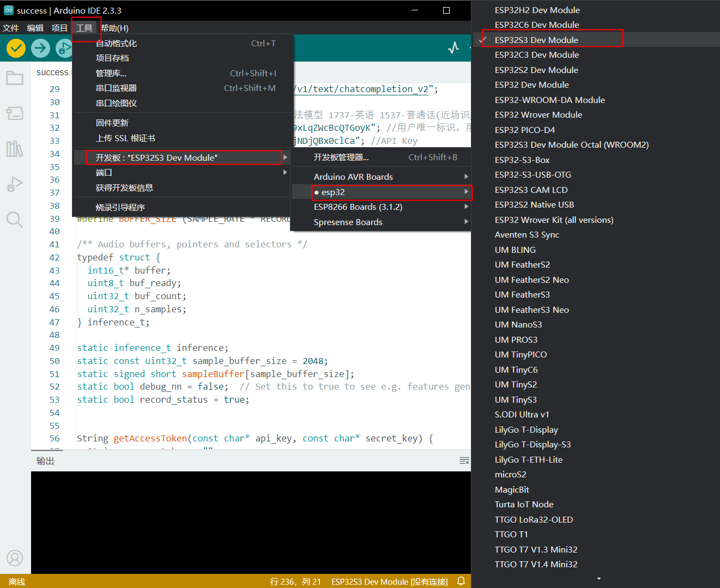Viewport: 720px width, 588px height.
Task: Expand ESP8266 Boards (3.1.2) submenu
Action: pos(382,207)
